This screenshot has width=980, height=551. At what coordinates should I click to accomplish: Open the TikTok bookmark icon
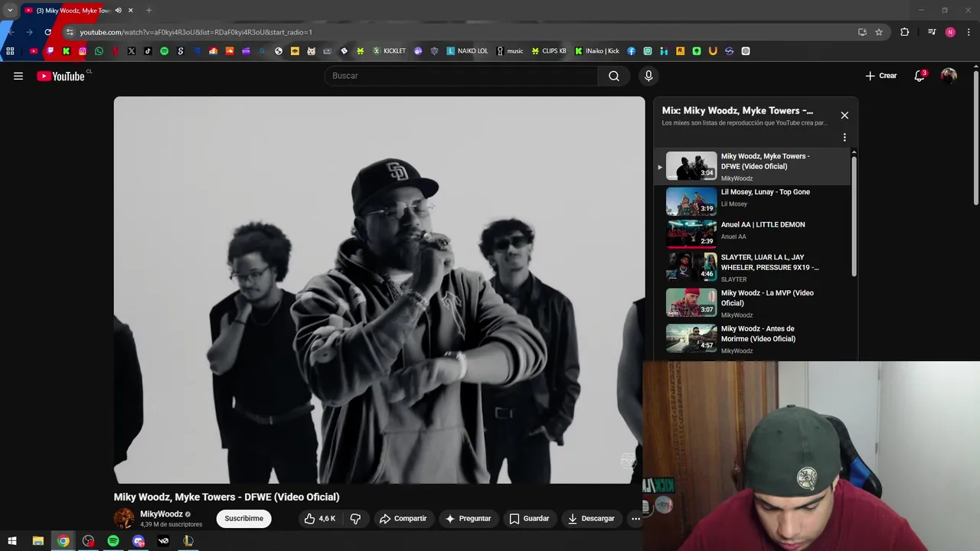(x=148, y=51)
